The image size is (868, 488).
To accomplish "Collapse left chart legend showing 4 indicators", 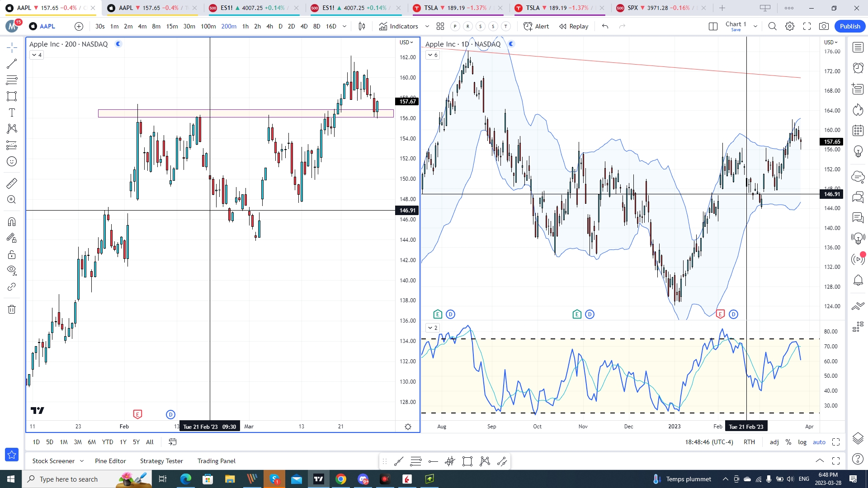I will pos(37,55).
